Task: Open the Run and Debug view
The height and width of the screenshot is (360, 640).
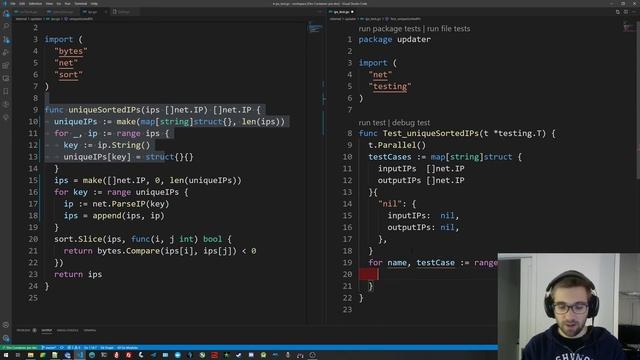Action: coord(6,53)
